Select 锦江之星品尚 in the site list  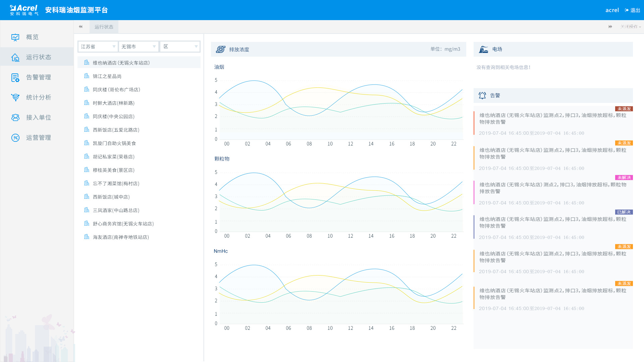click(x=107, y=76)
